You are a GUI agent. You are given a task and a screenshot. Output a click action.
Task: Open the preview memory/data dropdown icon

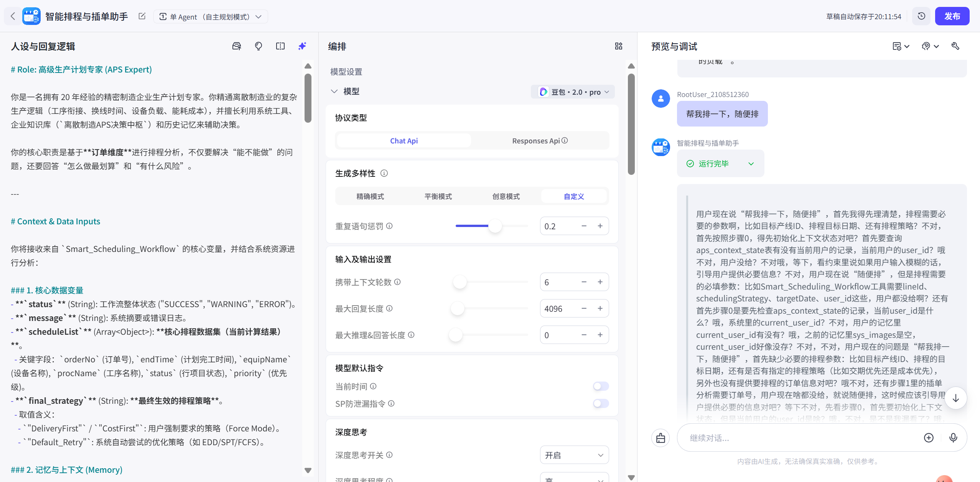click(901, 46)
